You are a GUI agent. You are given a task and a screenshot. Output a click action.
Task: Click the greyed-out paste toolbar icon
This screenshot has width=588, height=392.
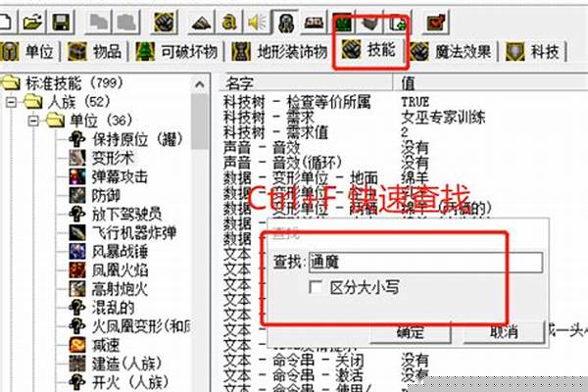[x=126, y=23]
